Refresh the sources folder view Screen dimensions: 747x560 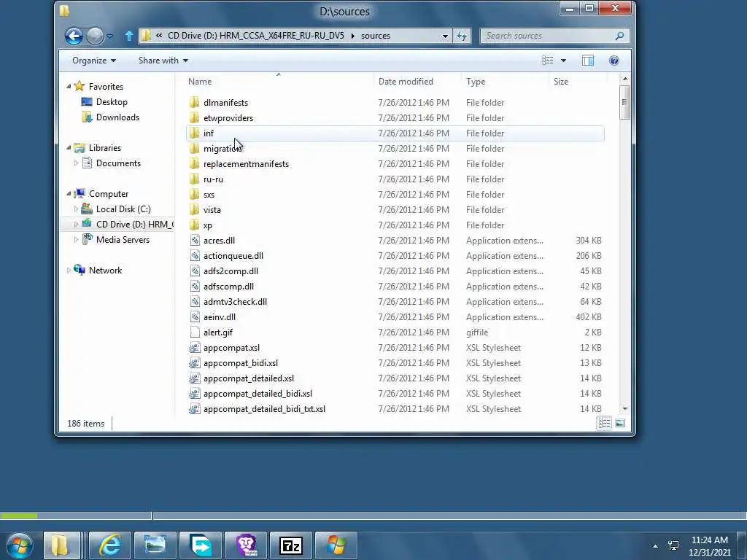pyautogui.click(x=462, y=36)
